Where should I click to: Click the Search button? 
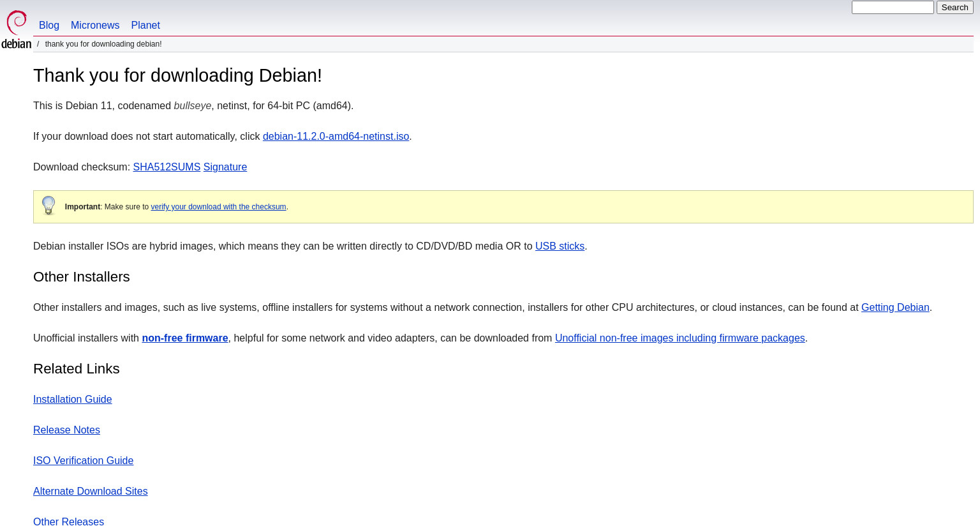point(954,7)
